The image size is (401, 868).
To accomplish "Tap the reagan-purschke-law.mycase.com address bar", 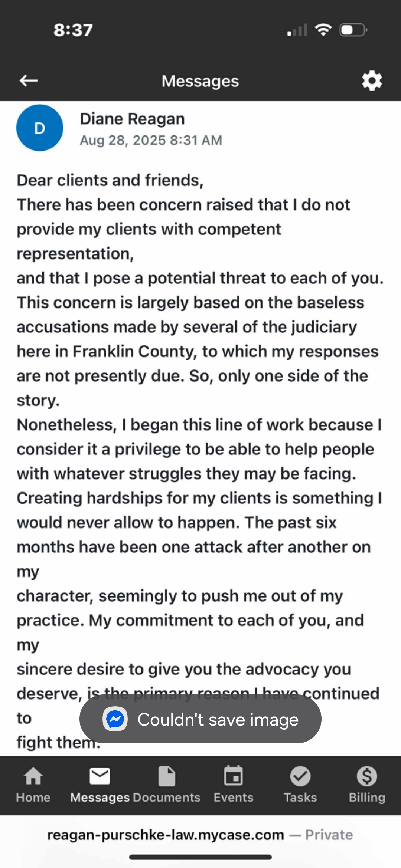I will point(166,835).
